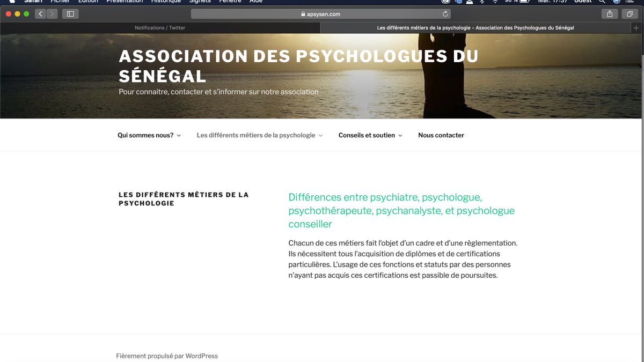Open the Historique menu
The width and height of the screenshot is (644, 362).
click(166, 2)
